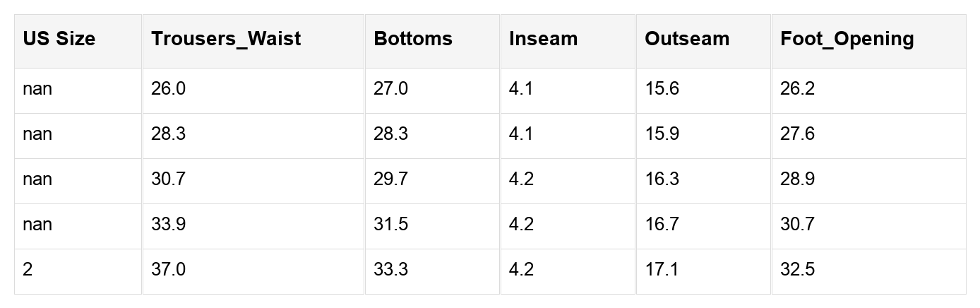Click Trousers_Waist value 33.9
This screenshot has width=980, height=308.
pos(168,225)
